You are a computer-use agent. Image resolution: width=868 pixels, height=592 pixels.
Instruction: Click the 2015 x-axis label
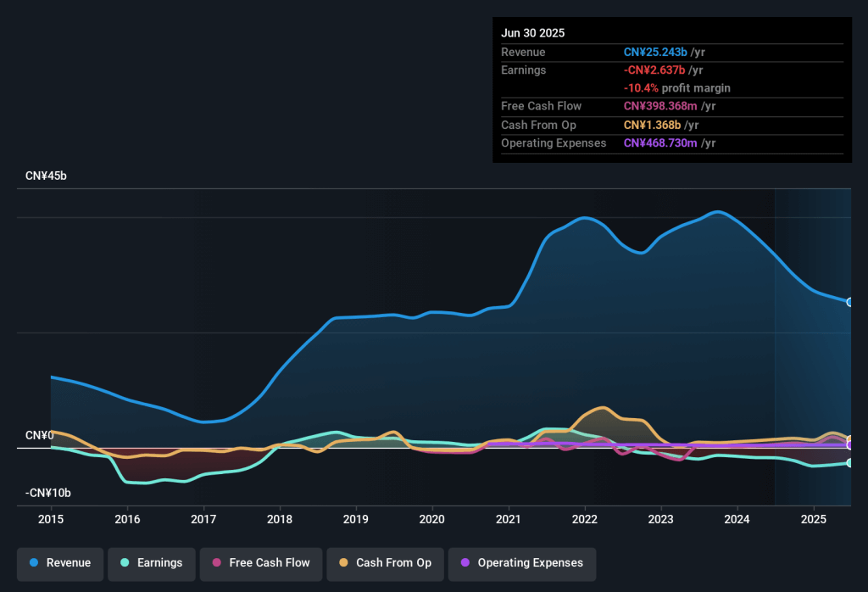click(x=51, y=518)
